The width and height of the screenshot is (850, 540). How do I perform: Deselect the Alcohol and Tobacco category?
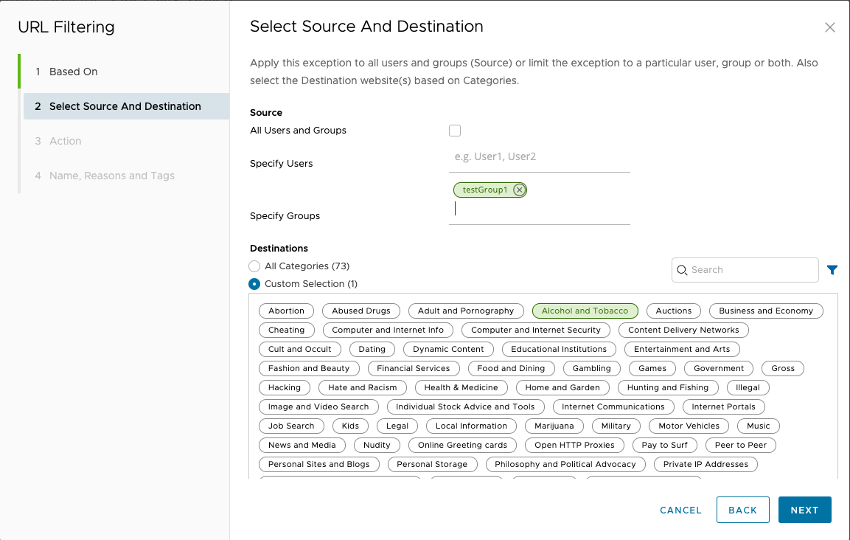585,311
